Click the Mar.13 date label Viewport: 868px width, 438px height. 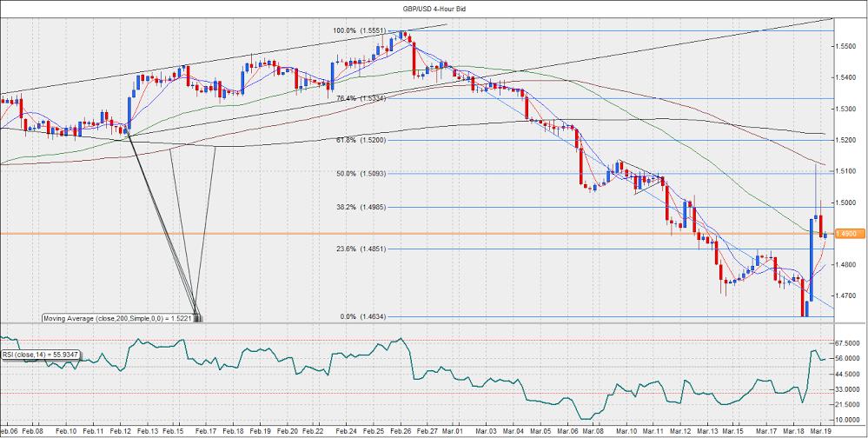point(708,430)
